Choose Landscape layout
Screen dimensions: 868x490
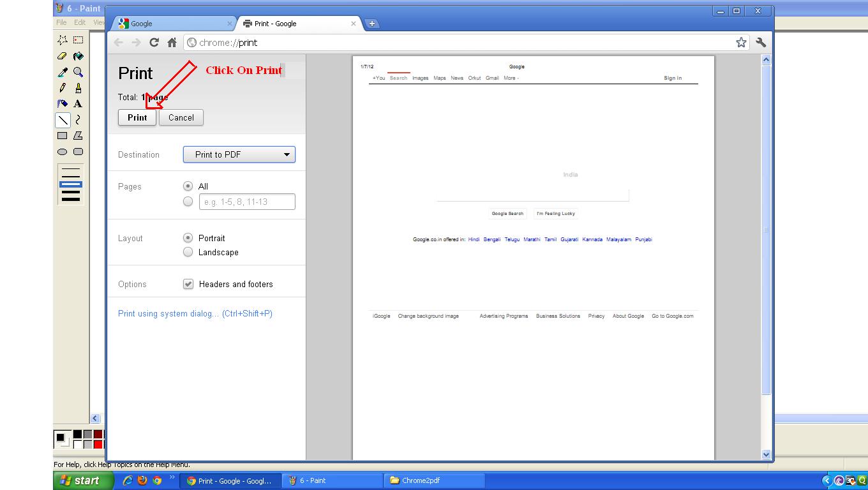(188, 252)
